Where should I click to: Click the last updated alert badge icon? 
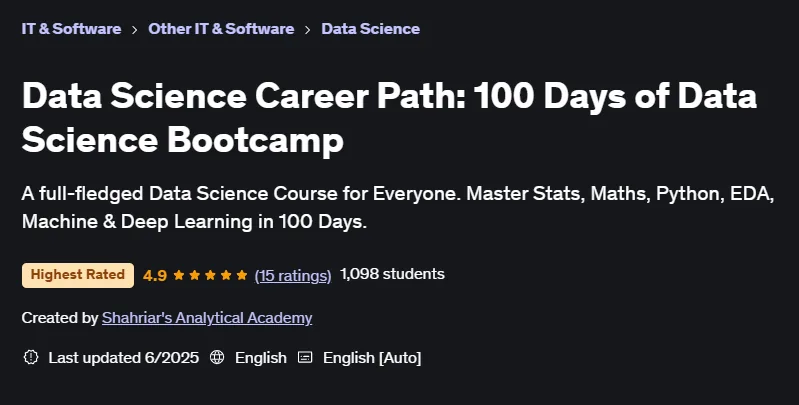click(x=31, y=357)
